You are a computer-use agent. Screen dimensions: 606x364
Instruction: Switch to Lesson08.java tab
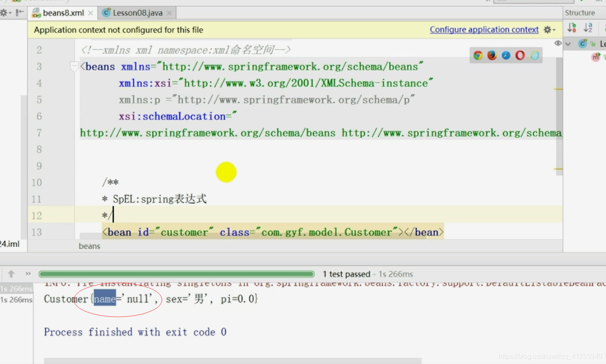click(x=138, y=13)
